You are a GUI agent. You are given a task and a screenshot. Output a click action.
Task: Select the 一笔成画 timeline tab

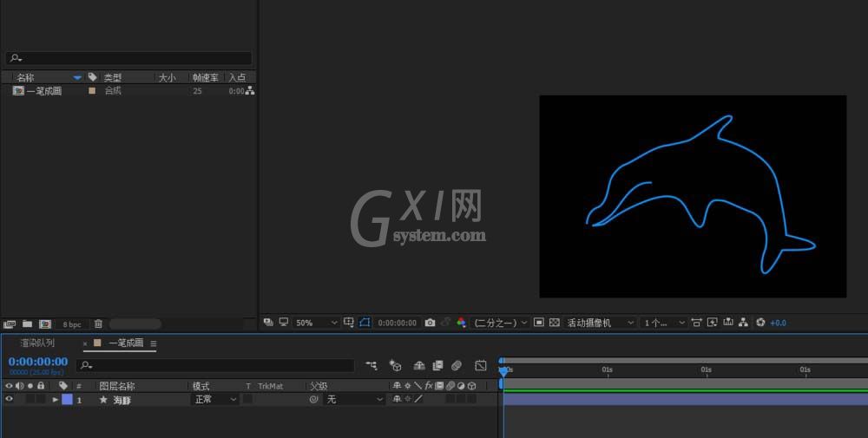click(x=126, y=343)
